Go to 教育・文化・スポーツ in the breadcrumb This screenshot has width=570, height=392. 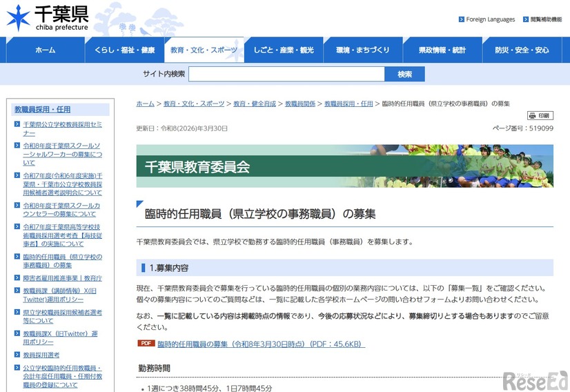194,104
